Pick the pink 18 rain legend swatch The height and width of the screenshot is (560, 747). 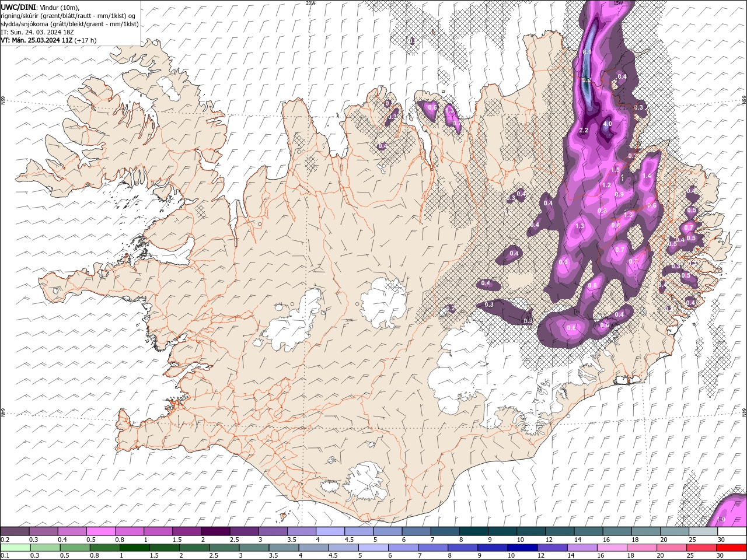tap(642, 548)
